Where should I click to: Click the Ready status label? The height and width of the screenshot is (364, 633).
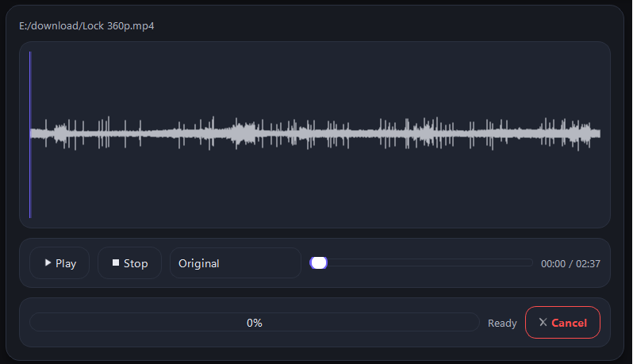[x=502, y=323]
